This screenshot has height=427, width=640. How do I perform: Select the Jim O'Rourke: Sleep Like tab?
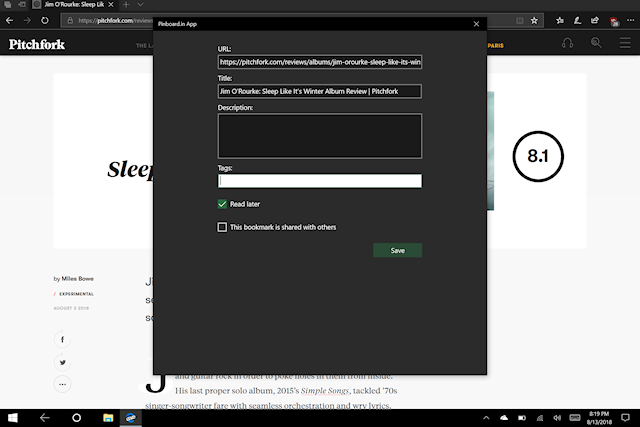pyautogui.click(x=74, y=4)
